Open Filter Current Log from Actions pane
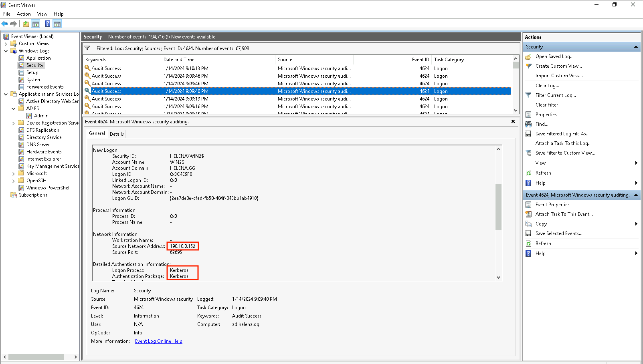 point(555,95)
